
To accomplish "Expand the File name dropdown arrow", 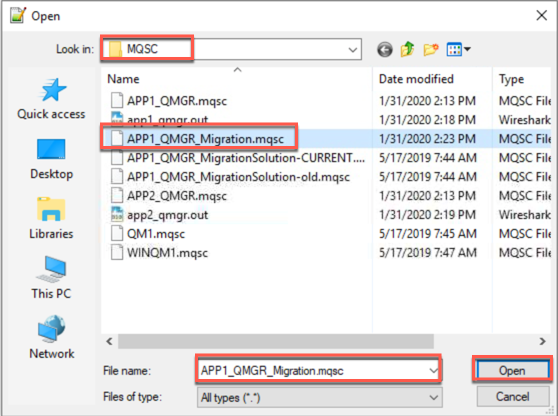I will tap(433, 371).
